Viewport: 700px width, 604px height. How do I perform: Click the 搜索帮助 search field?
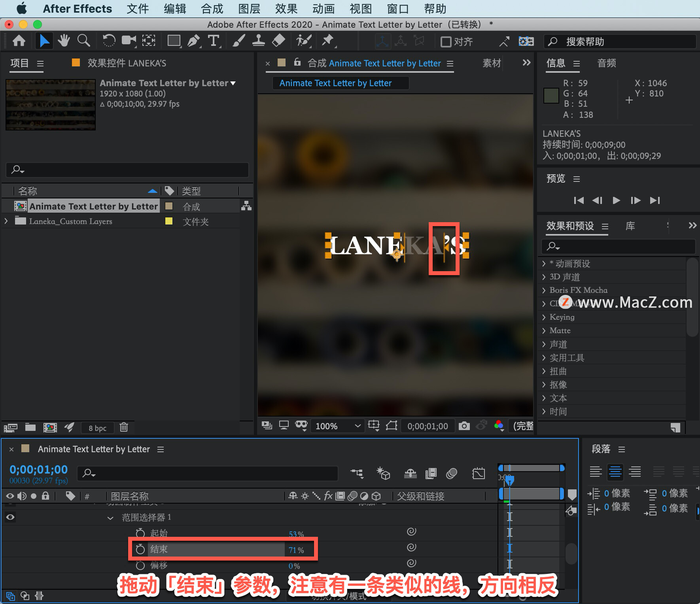620,42
